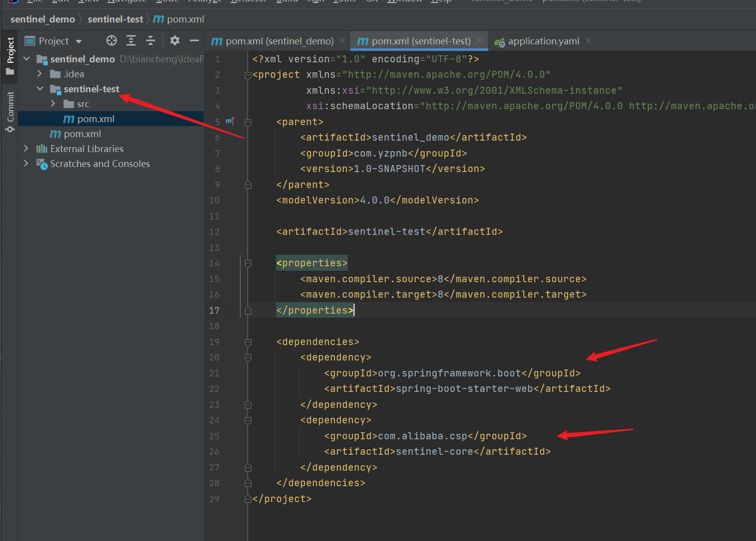Click artifactId sentinel-test line

[390, 231]
